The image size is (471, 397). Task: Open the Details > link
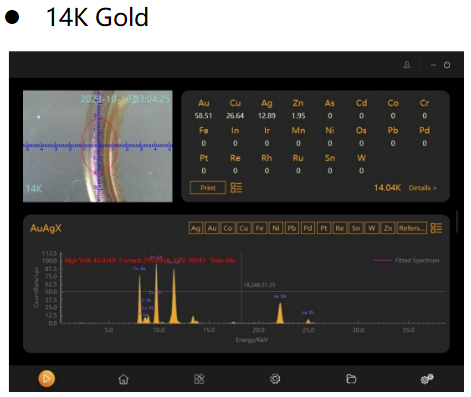[x=422, y=188]
